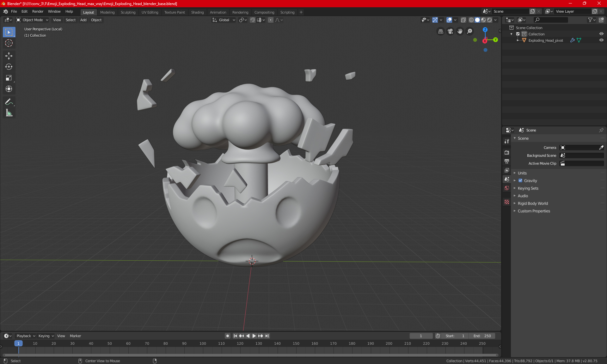Click the End frame input field

tap(481, 335)
